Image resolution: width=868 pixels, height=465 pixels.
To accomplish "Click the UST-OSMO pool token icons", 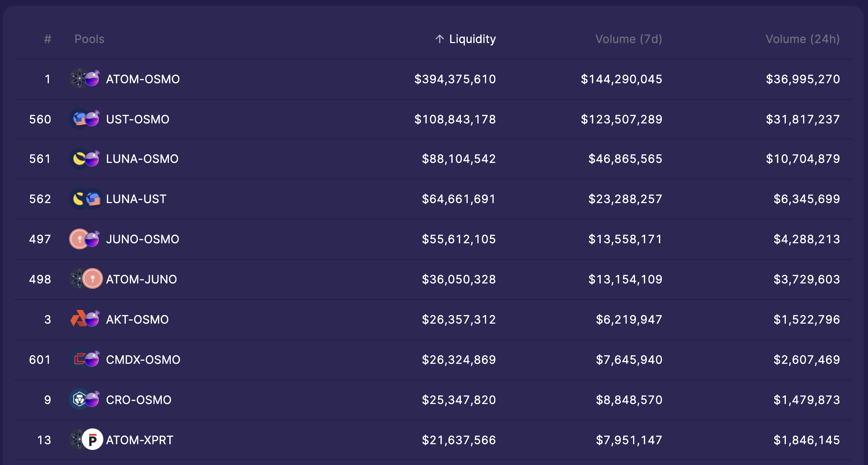I will pyautogui.click(x=85, y=119).
